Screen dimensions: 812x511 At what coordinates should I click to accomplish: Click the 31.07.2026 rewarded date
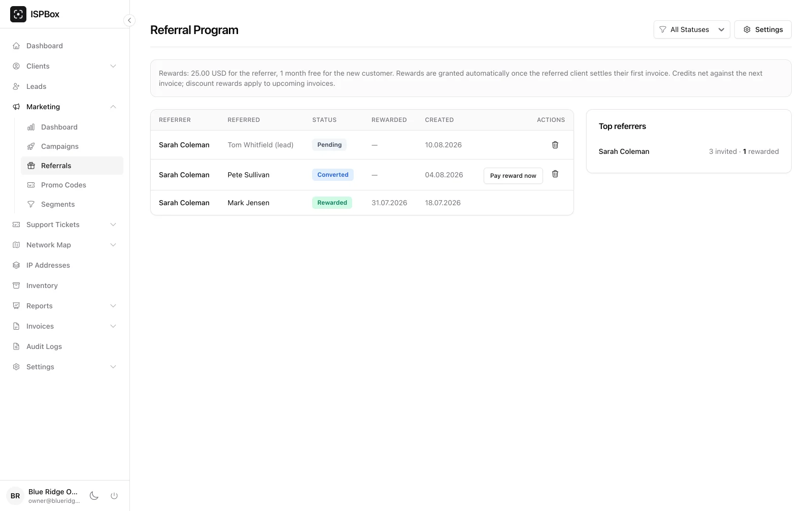(x=389, y=203)
